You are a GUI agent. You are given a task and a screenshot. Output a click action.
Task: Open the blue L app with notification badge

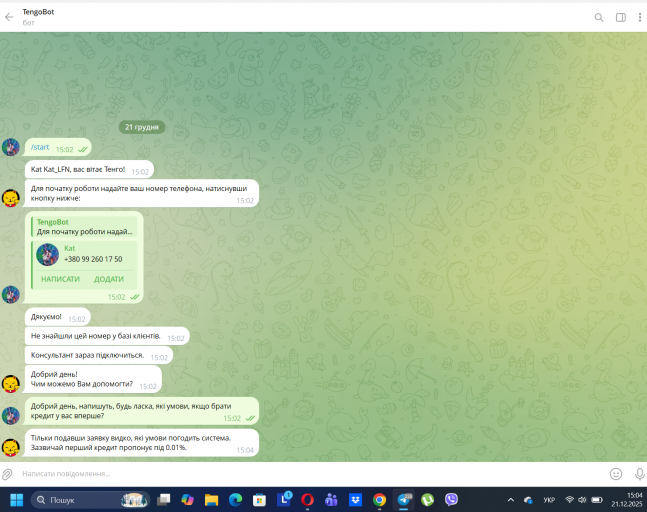[x=284, y=499]
